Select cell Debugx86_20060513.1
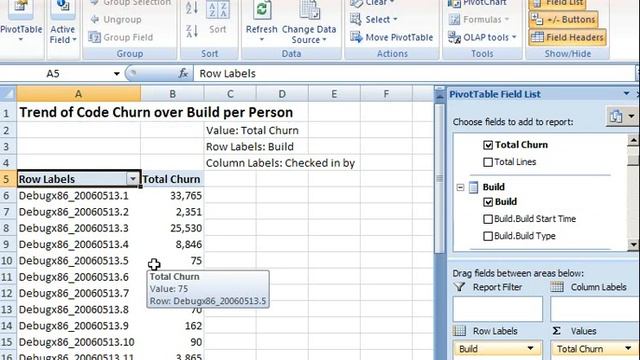 click(x=78, y=196)
